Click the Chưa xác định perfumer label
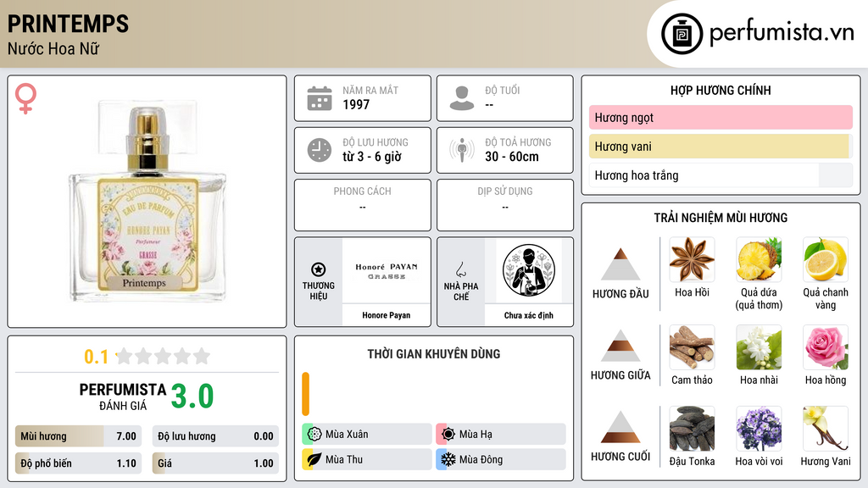The width and height of the screenshot is (868, 488). click(529, 315)
